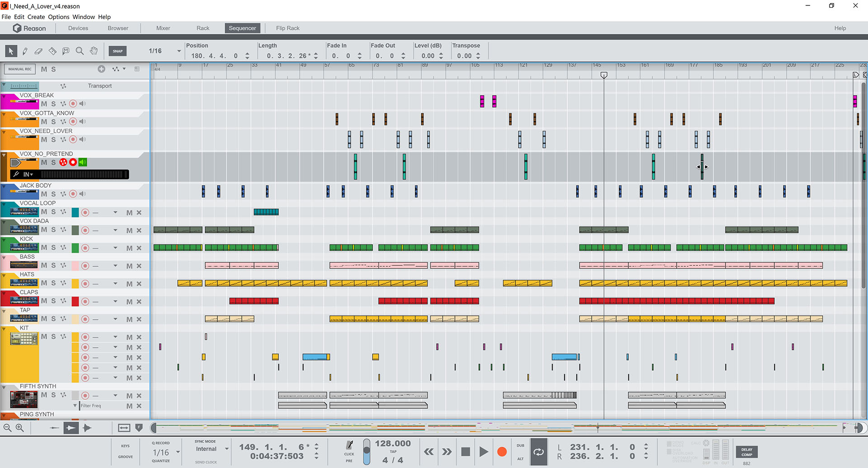The width and height of the screenshot is (868, 468).
Task: Solo the VOX_GOTTA_KNOW track
Action: click(x=53, y=122)
